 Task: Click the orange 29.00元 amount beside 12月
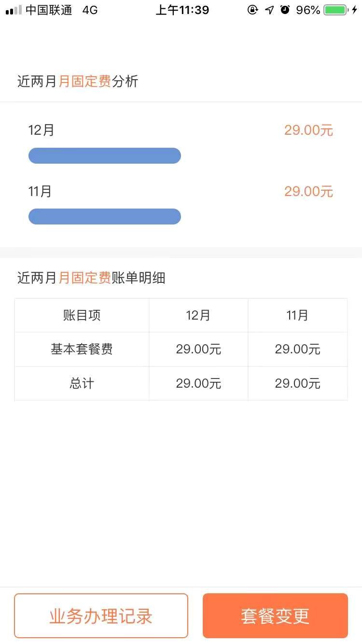coord(308,130)
